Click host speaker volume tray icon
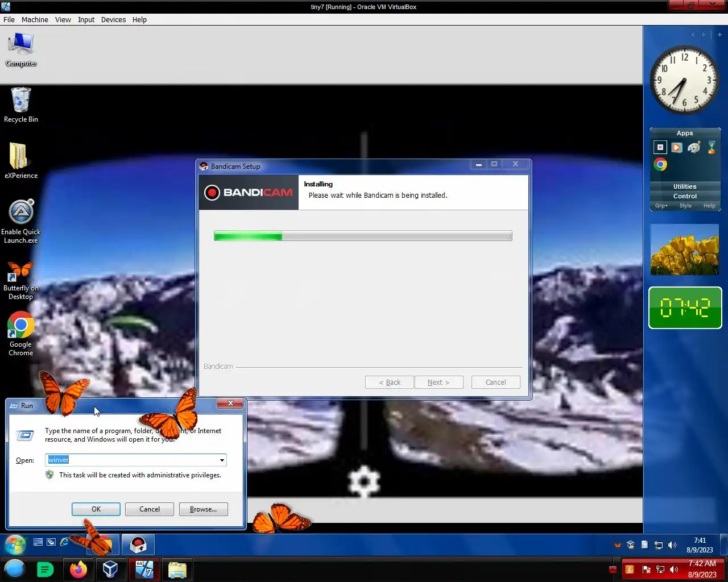Viewport: 728px width, 582px height. tap(674, 569)
